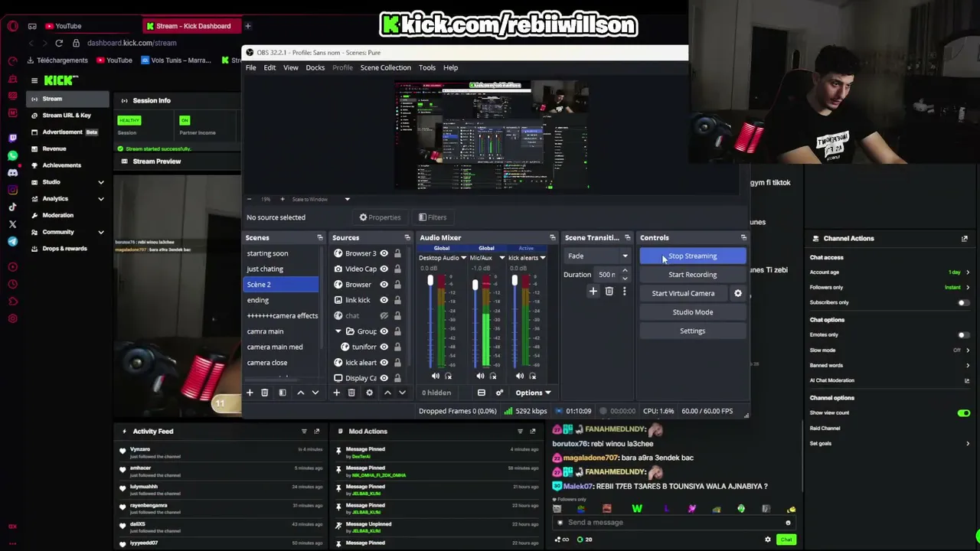Disable the Show view count switch
980x551 pixels.
(963, 413)
